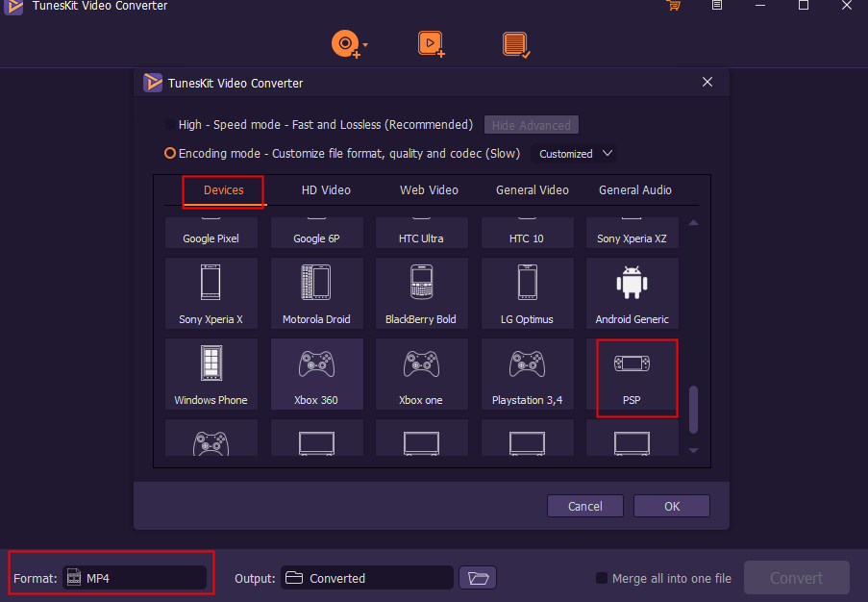This screenshot has width=868, height=602.
Task: Click the MP4 format file icon
Action: [74, 578]
